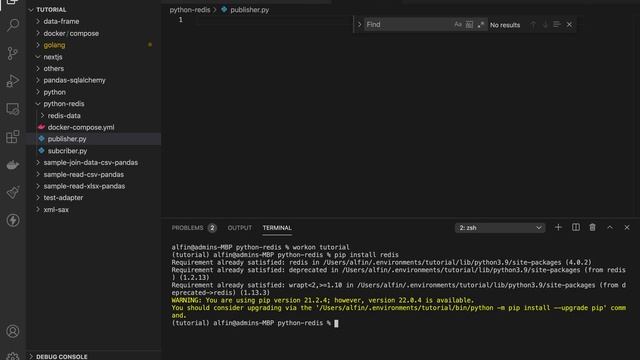The height and width of the screenshot is (360, 640).
Task: Select the TERMINAL tab
Action: [277, 228]
